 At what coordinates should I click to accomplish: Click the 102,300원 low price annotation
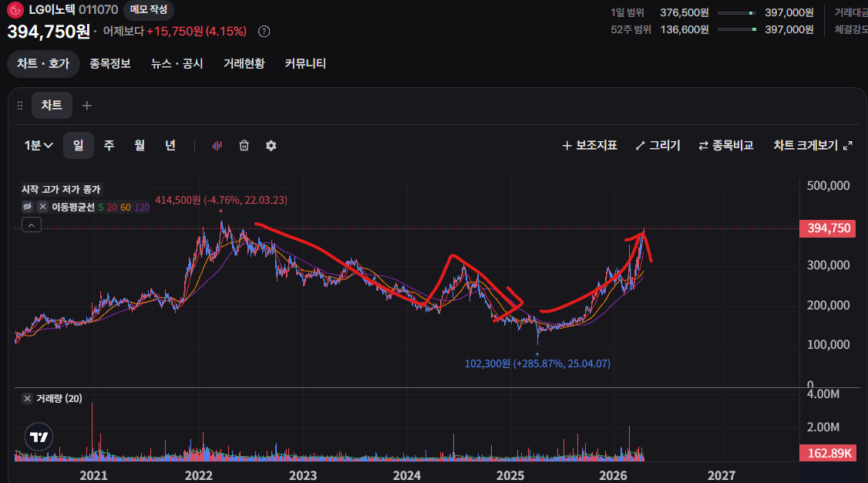(x=537, y=363)
